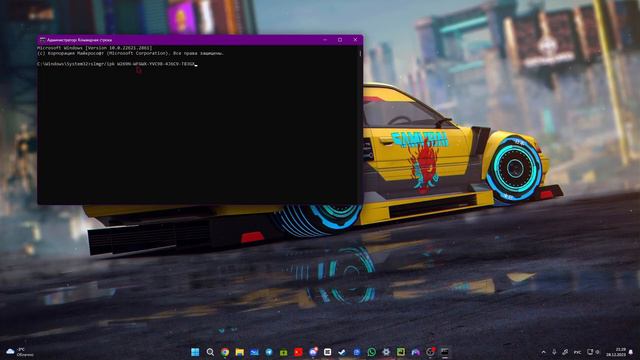Open the red YouTube-style taskbar app
Image resolution: width=640 pixels, height=360 pixels.
(x=298, y=352)
